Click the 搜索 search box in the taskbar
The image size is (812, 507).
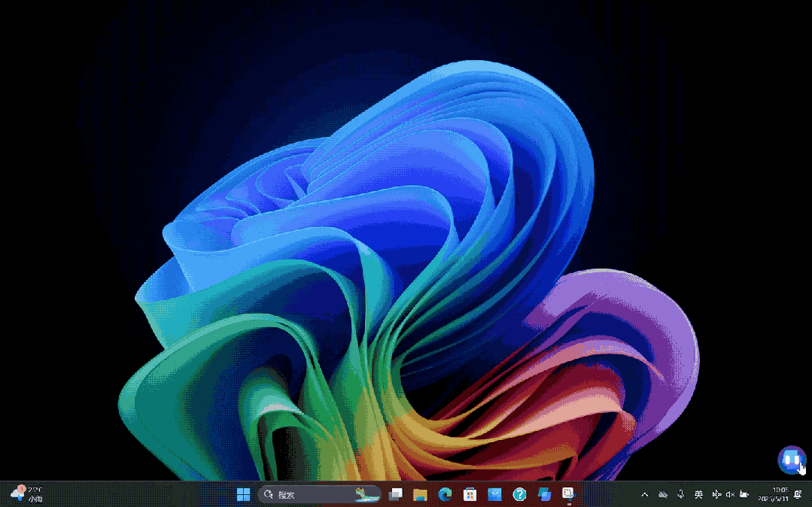point(320,494)
